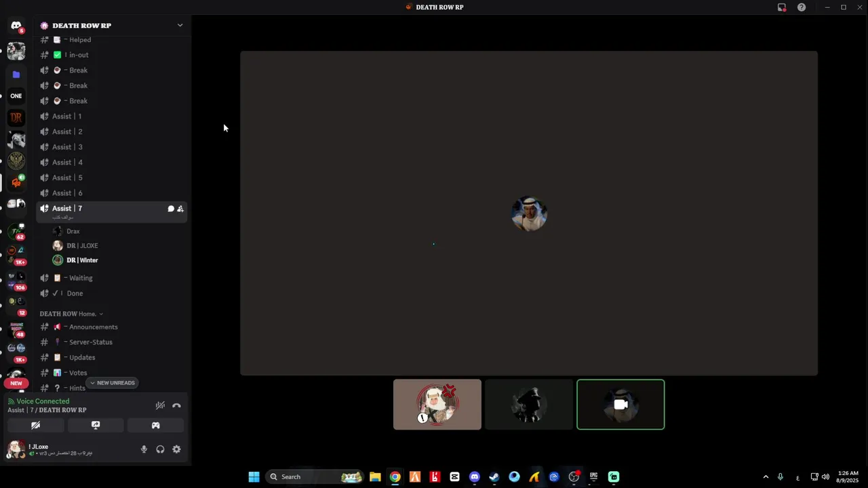
Task: Open the Votes channel
Action: pos(111,373)
